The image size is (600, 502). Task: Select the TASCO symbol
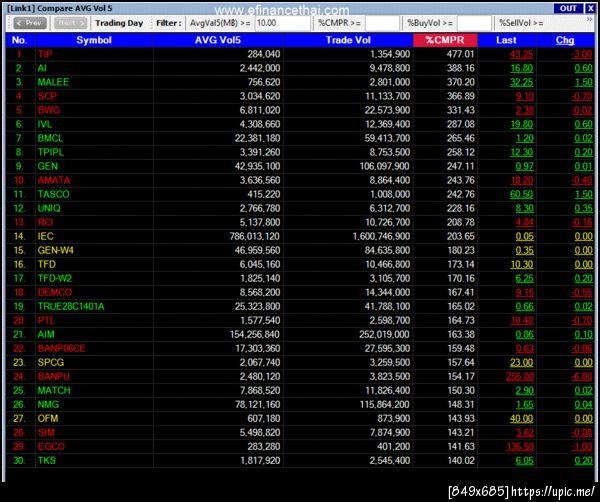53,194
